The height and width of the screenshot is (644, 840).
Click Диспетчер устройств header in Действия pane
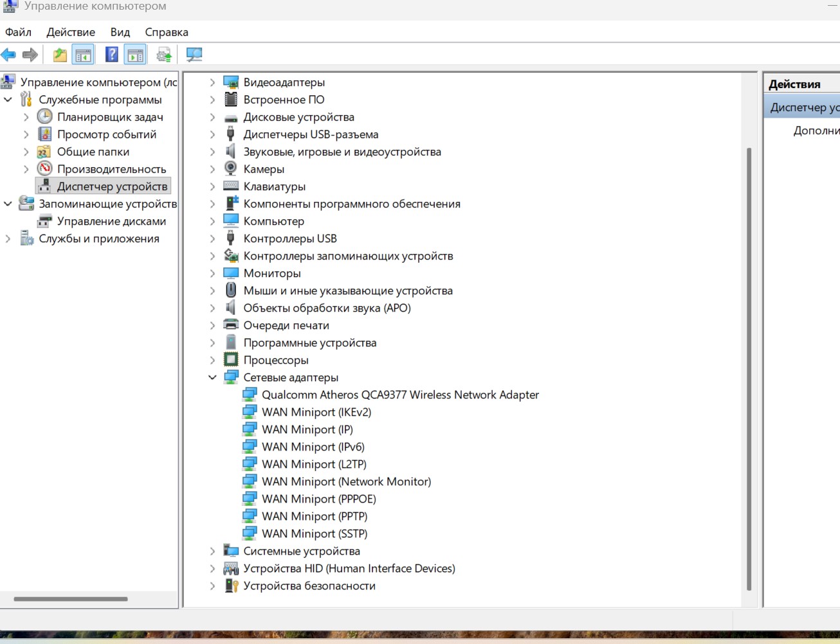pos(803,107)
